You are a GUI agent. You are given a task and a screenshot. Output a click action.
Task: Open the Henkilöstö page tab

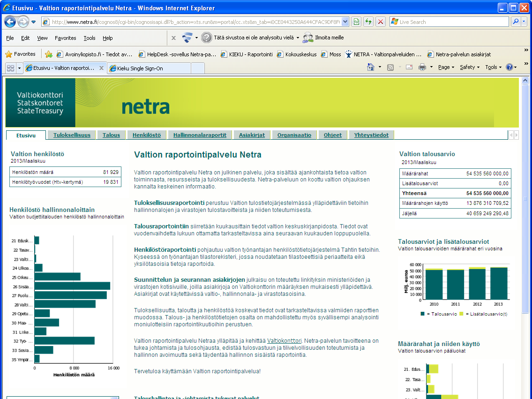[147, 135]
